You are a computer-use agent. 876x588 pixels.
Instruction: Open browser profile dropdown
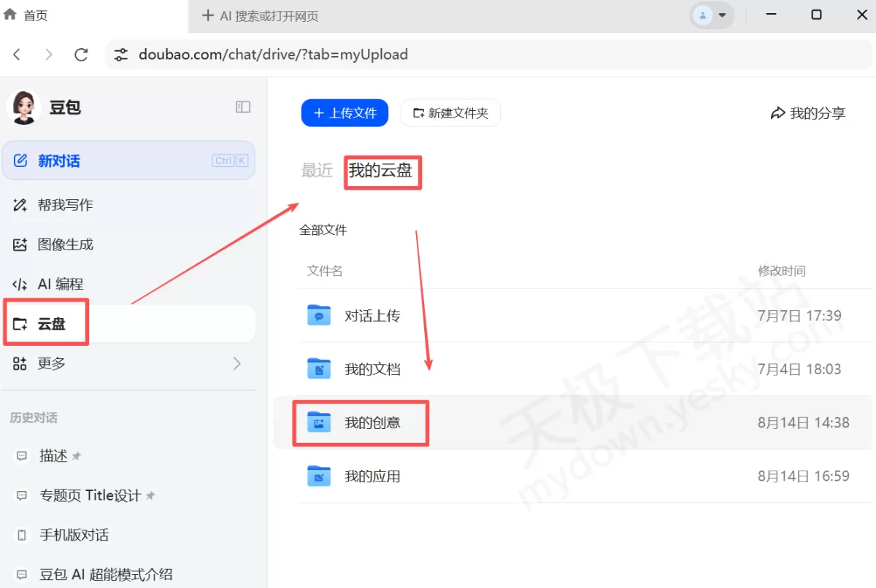click(x=711, y=15)
